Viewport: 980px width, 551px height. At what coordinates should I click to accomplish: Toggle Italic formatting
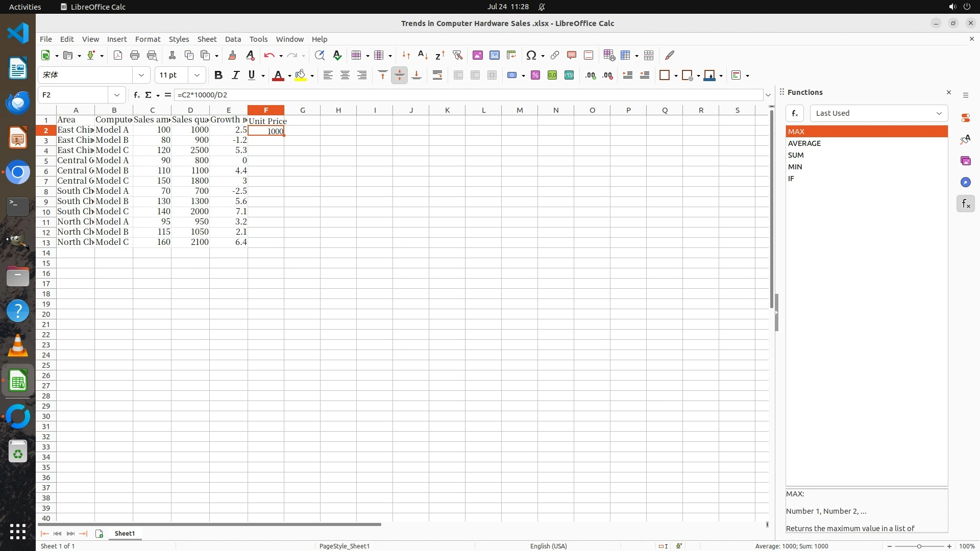235,75
